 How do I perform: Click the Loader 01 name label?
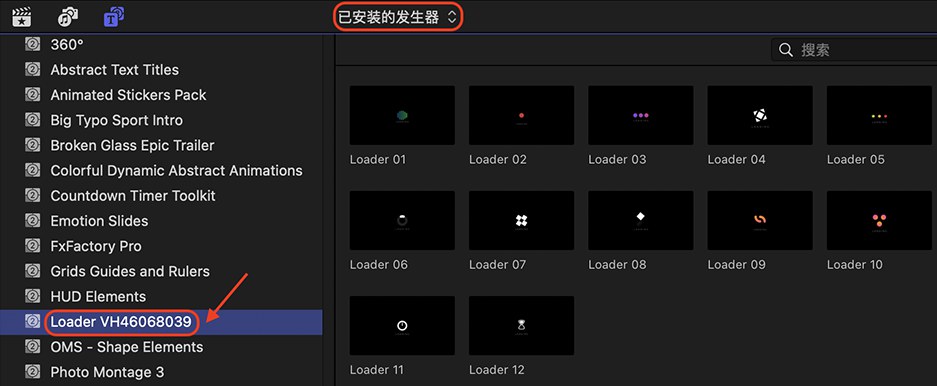point(378,160)
